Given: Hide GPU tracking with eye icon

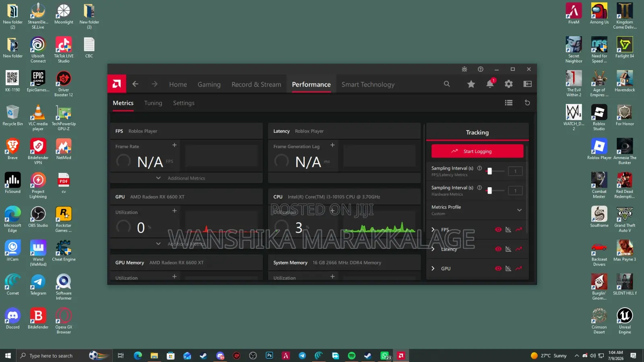Looking at the screenshot, I should pyautogui.click(x=498, y=269).
